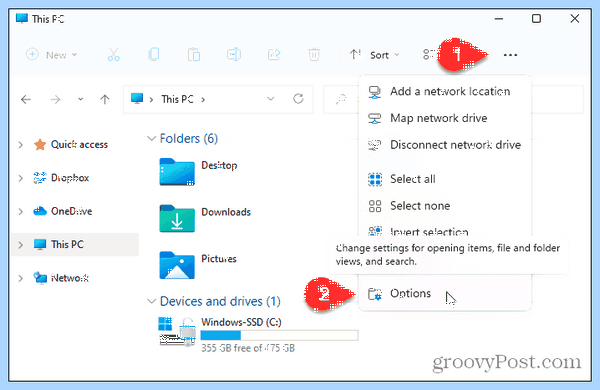The image size is (600, 390).
Task: Go up one level with up arrow
Action: pos(105,100)
